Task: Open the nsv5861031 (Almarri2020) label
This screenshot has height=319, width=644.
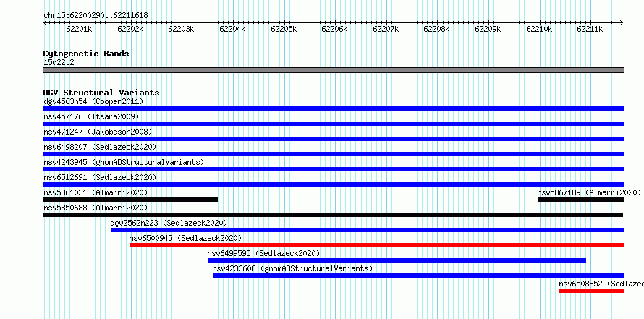Action: 96,193
